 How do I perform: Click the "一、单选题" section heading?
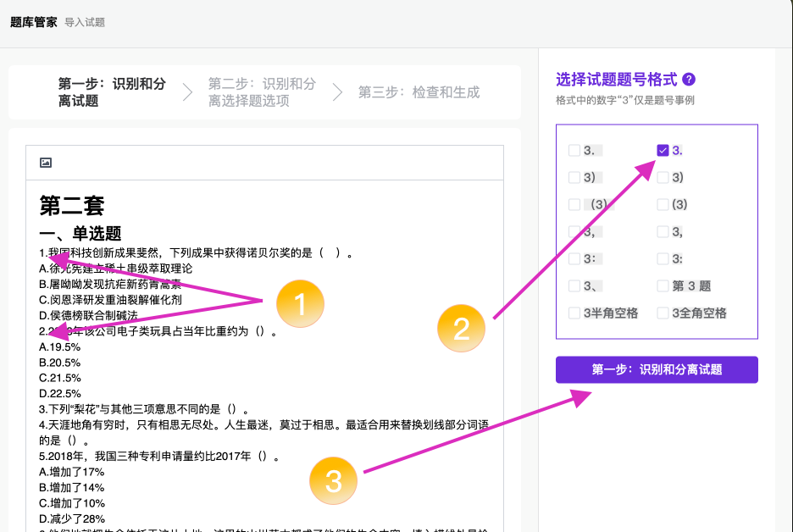[80, 234]
